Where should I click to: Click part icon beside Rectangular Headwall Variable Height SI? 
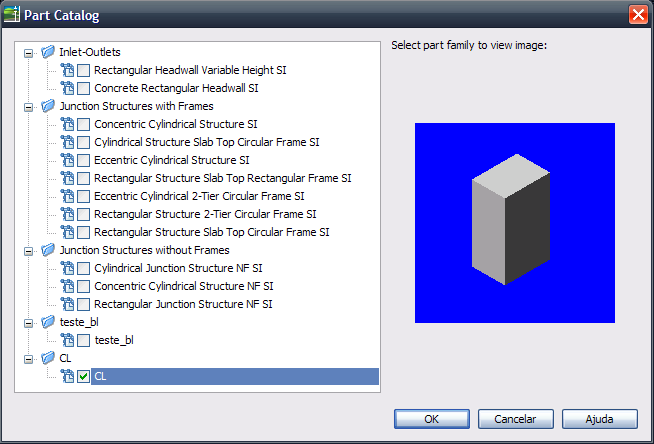pyautogui.click(x=67, y=70)
